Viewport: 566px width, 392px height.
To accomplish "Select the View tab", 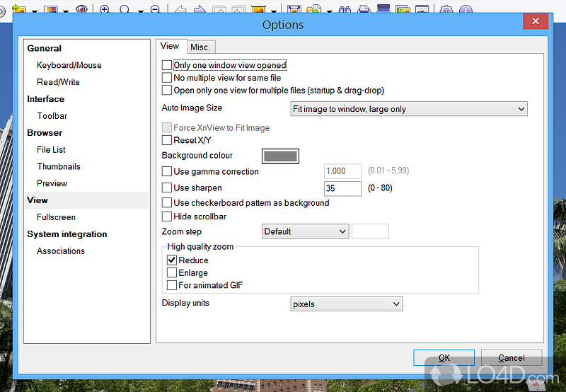I will (170, 46).
